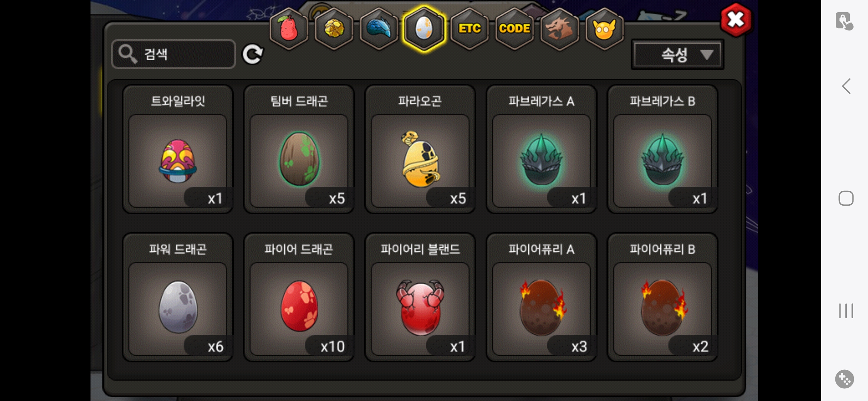
Task: Select the 파라오곤 golden egg
Action: 420,149
